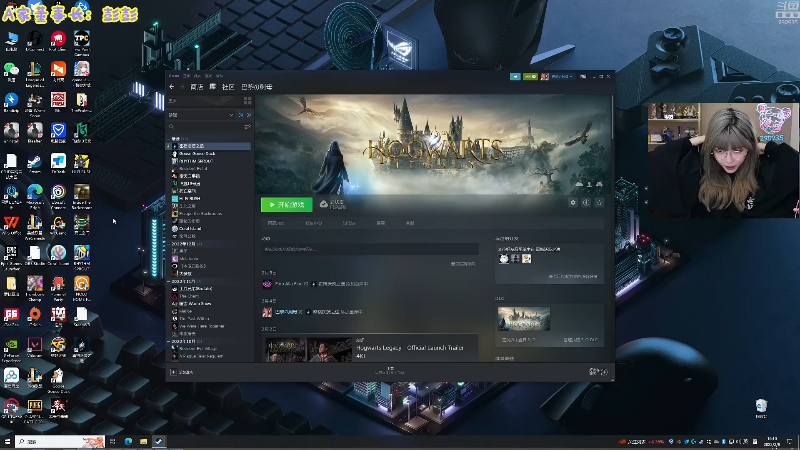Screen dimensions: 800x450
Task: Open the game's support tab
Action: click(x=410, y=223)
